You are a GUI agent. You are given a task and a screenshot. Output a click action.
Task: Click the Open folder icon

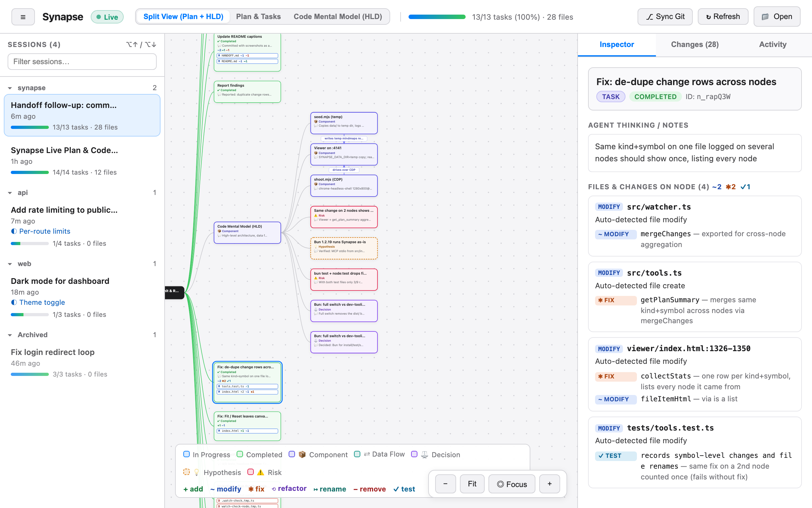point(765,17)
